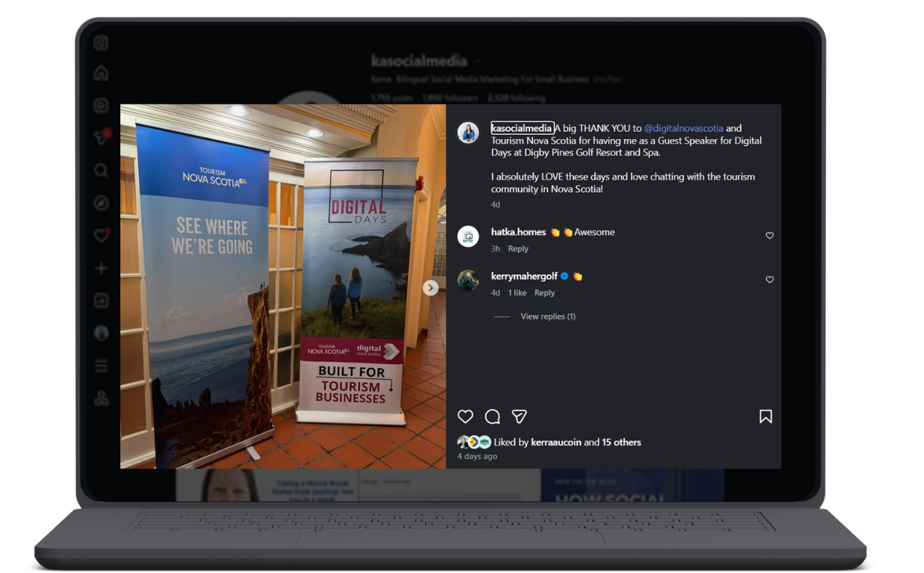Image resolution: width=924 pixels, height=573 pixels.
Task: Click the banner photo of the post
Action: 283,286
